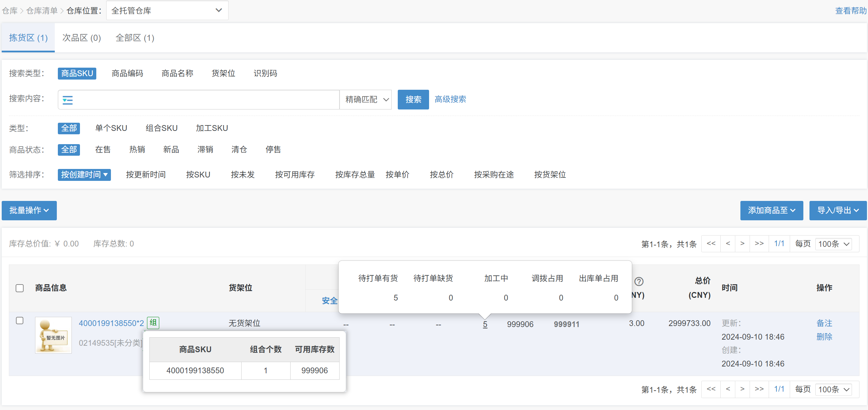Check the select-all checkbox in table header

[x=20, y=288]
